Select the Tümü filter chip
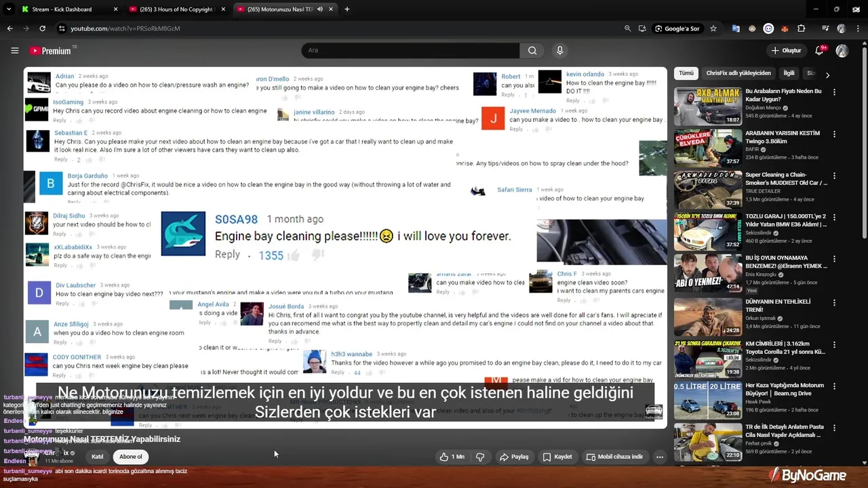This screenshot has height=488, width=868. tap(686, 73)
